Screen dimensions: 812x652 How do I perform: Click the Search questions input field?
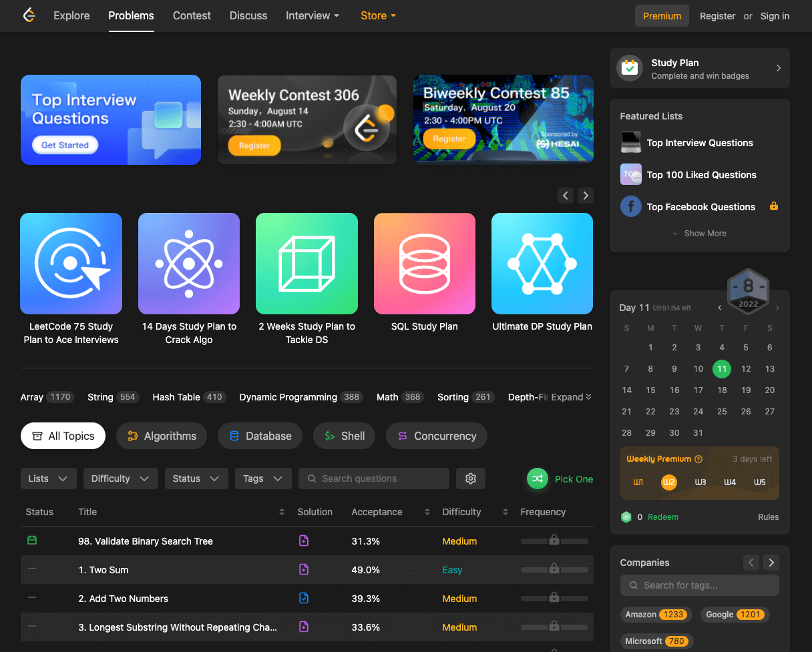tap(374, 478)
